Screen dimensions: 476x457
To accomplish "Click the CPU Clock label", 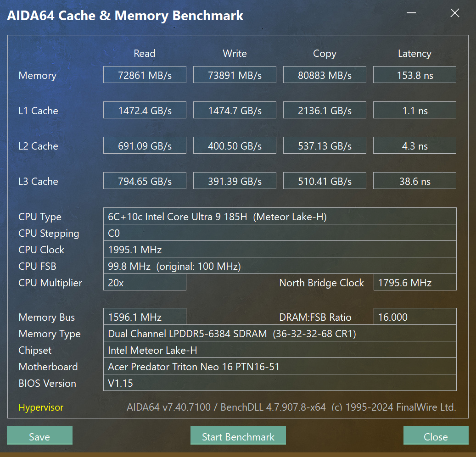I will pos(41,250).
